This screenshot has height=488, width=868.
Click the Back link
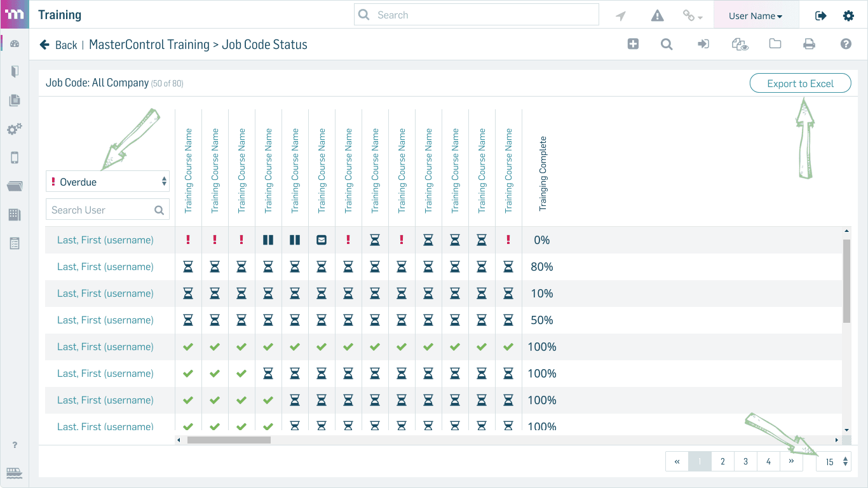pyautogui.click(x=58, y=44)
